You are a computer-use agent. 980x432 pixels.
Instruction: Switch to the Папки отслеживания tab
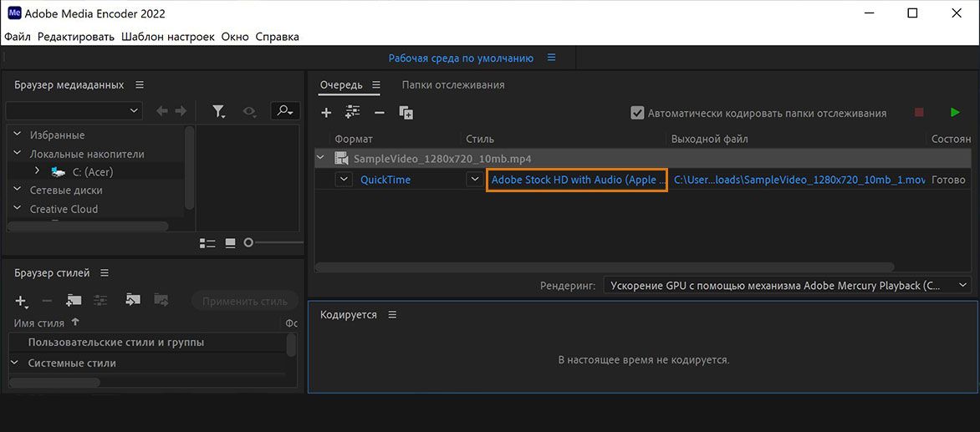[452, 85]
